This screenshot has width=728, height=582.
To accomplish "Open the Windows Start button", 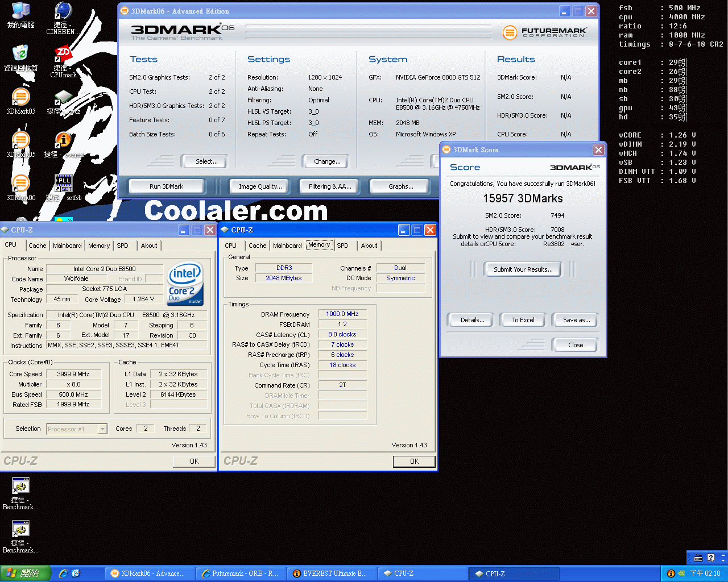I will coord(26,573).
